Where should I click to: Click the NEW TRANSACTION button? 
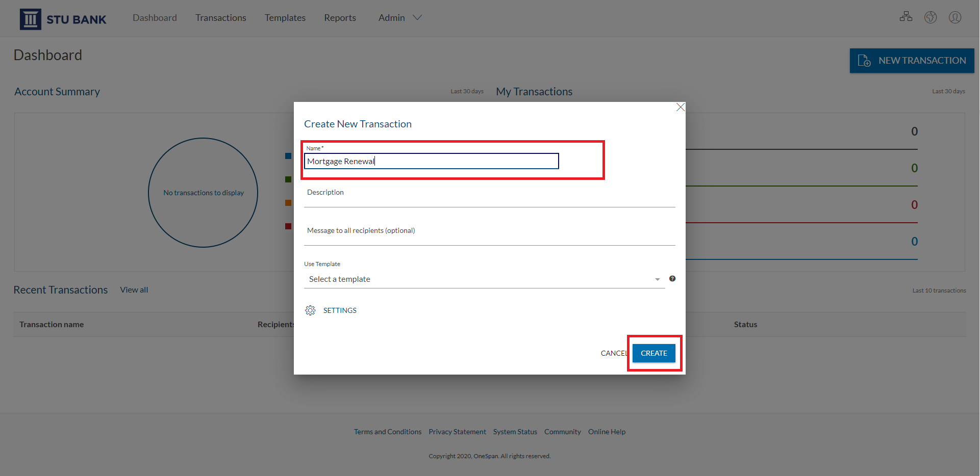912,61
